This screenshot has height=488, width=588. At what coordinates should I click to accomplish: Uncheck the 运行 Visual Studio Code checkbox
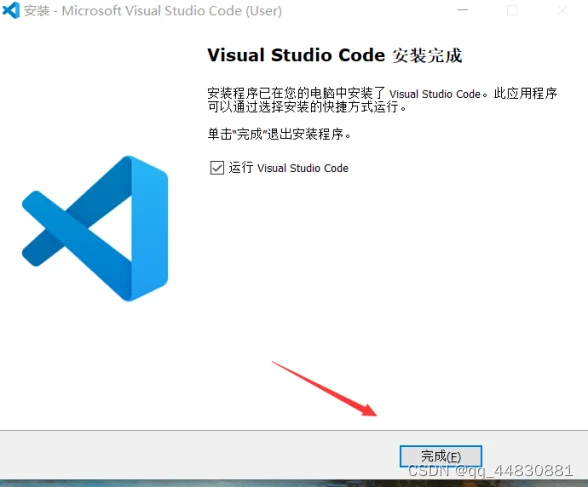point(217,168)
